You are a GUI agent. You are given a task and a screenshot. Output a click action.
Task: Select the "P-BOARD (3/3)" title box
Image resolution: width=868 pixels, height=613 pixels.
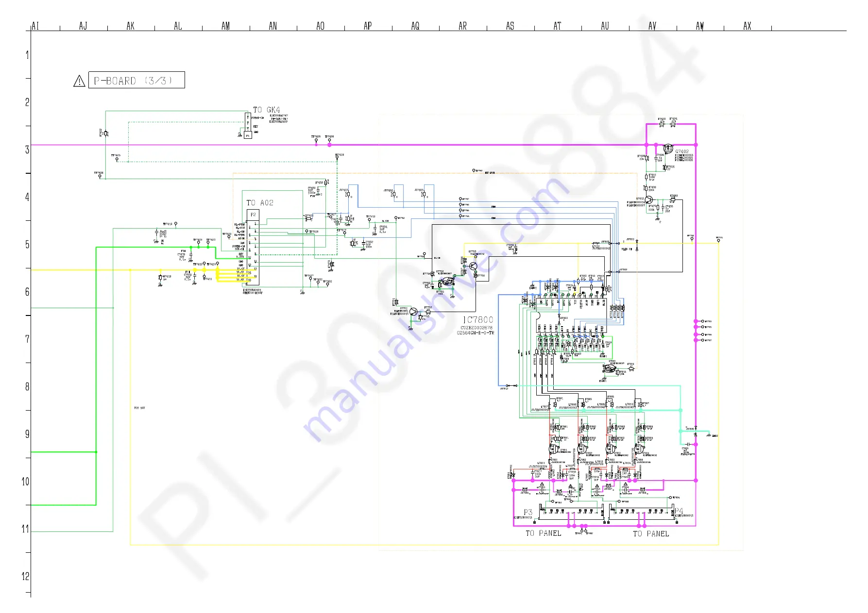tap(136, 80)
